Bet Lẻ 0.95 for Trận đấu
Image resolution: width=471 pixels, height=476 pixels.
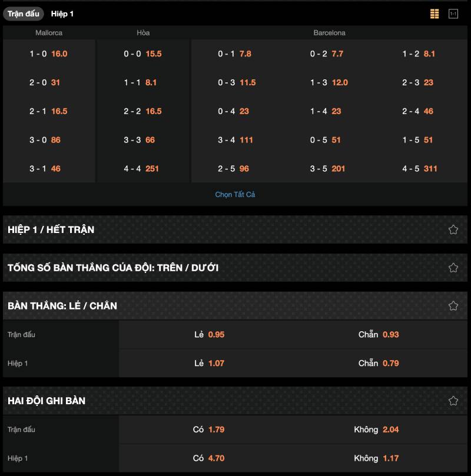(x=210, y=334)
